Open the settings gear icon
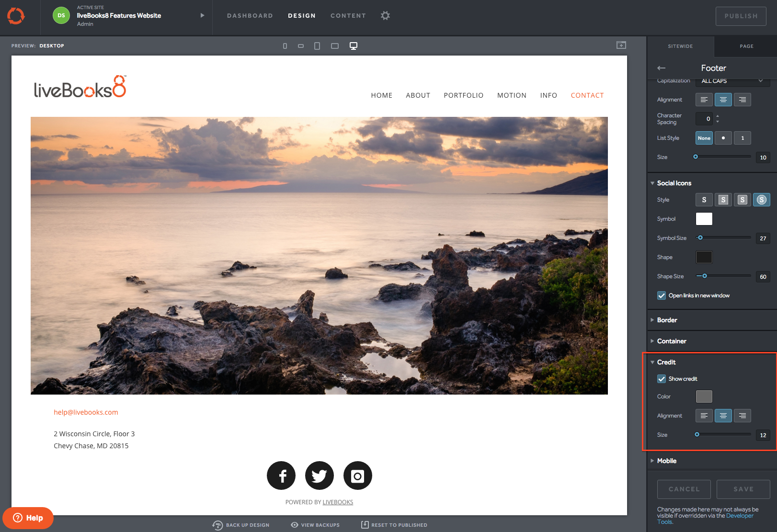The width and height of the screenshot is (777, 532). [x=385, y=16]
